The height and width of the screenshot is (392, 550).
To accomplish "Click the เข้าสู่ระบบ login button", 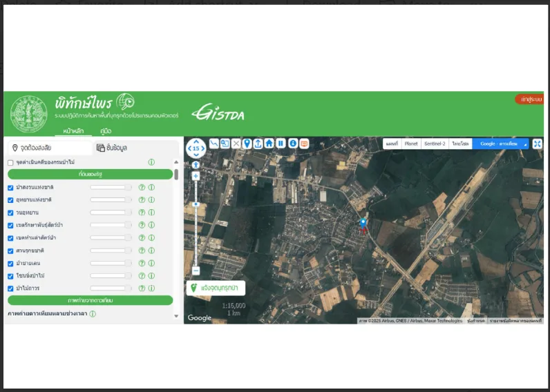I will point(529,99).
